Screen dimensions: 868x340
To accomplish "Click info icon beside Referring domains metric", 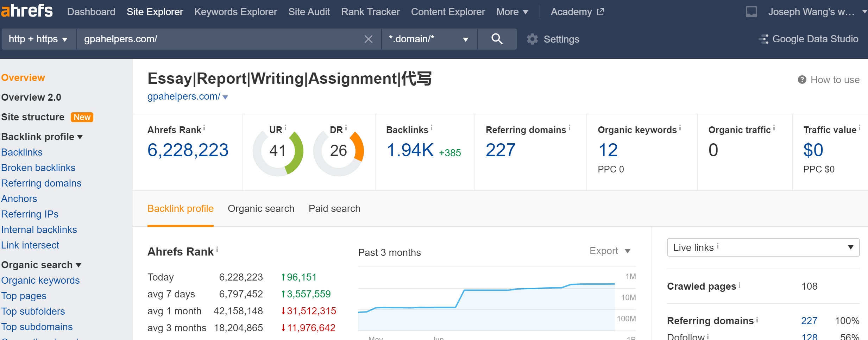I will (570, 128).
